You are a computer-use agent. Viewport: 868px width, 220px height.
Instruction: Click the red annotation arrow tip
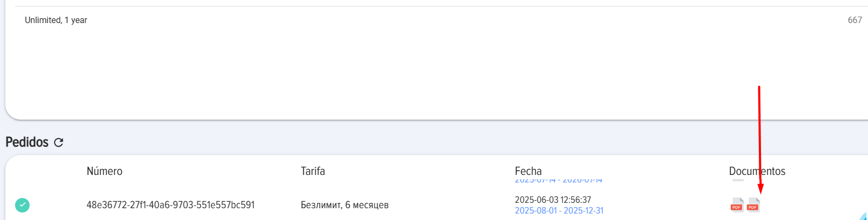pyautogui.click(x=760, y=193)
